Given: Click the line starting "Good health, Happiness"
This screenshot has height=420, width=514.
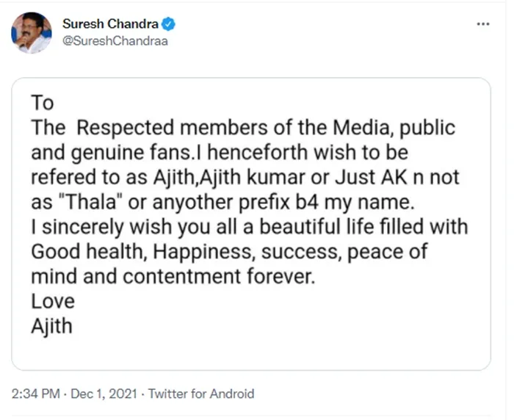Looking at the screenshot, I should tap(229, 252).
